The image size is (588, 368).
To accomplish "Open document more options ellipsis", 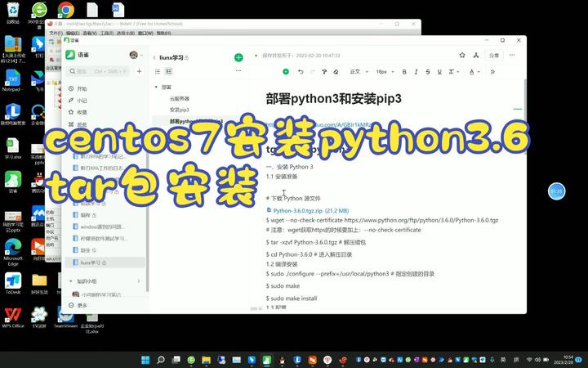I will point(512,56).
